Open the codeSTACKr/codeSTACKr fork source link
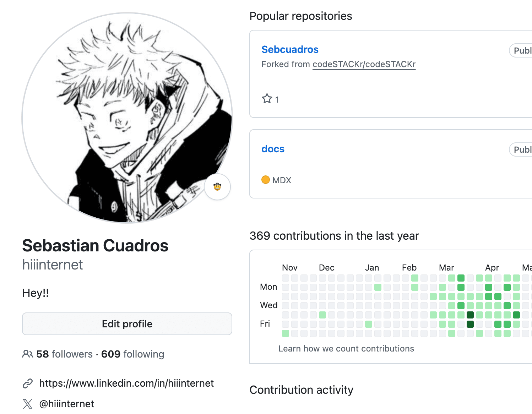Viewport: 532px width, 414px height. click(x=364, y=64)
